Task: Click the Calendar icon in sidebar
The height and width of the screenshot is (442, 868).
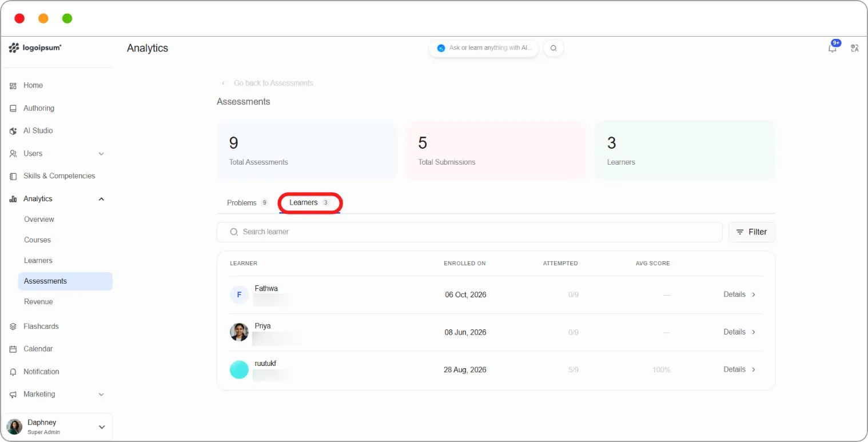Action: point(13,349)
